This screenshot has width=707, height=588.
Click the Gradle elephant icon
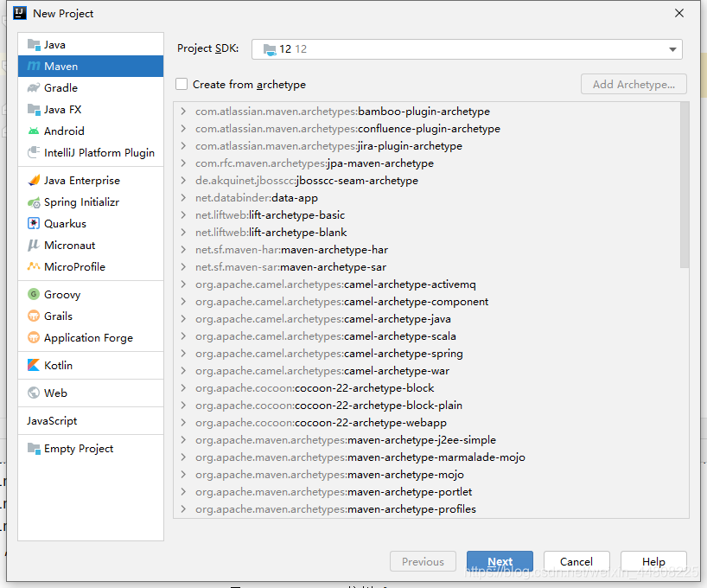pyautogui.click(x=34, y=87)
